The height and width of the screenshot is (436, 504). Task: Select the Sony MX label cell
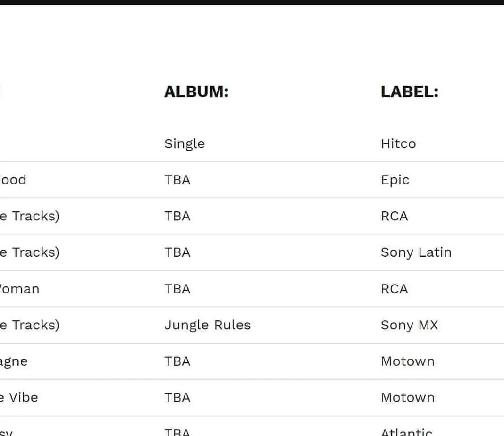tap(409, 325)
